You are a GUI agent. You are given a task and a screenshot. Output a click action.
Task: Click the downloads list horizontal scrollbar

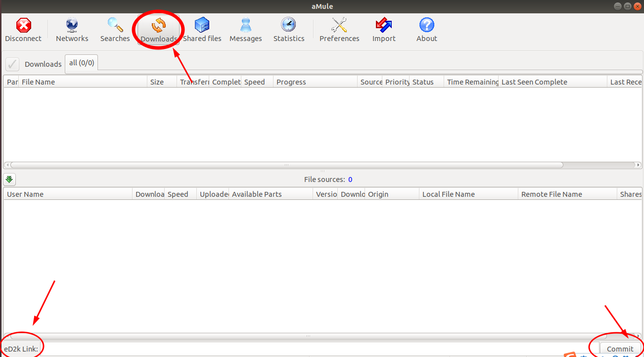point(286,165)
